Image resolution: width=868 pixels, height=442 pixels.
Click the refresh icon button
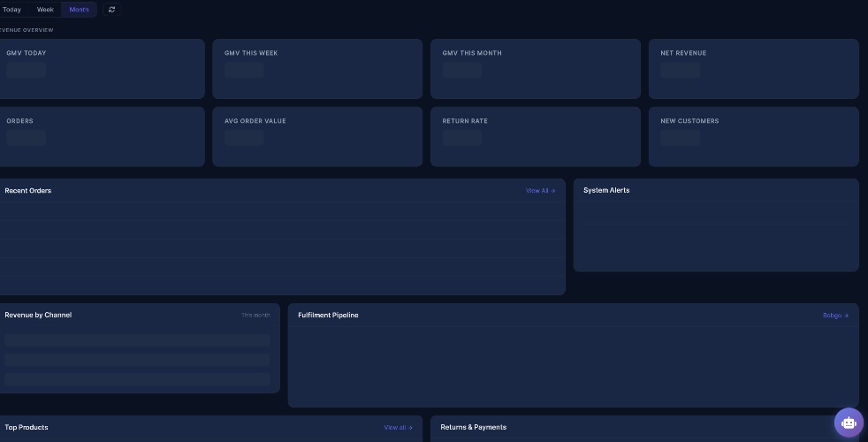click(x=112, y=10)
